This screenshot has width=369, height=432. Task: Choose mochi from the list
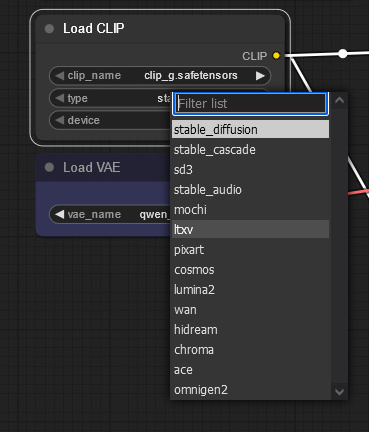250,210
